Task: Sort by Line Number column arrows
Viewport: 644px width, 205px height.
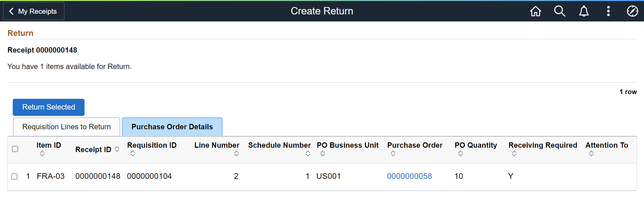Action: 236,153
